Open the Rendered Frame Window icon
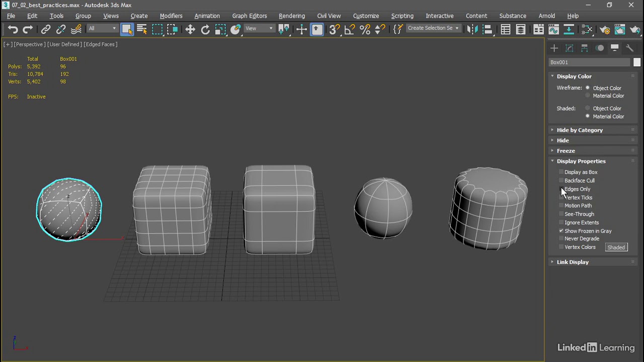The width and height of the screenshot is (644, 362). point(620,30)
